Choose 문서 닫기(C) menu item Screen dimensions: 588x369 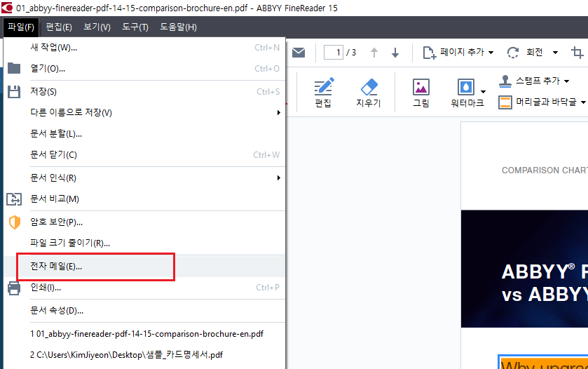point(144,154)
